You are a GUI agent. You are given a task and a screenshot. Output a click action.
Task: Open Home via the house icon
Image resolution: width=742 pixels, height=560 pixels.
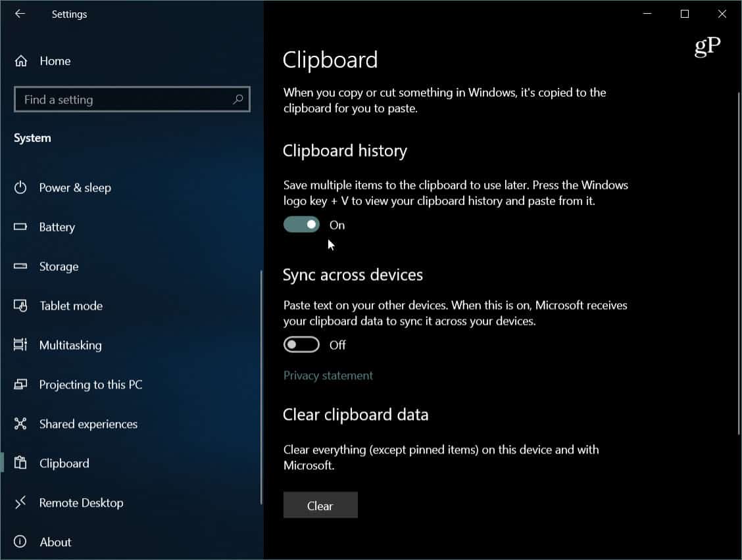[x=21, y=61]
